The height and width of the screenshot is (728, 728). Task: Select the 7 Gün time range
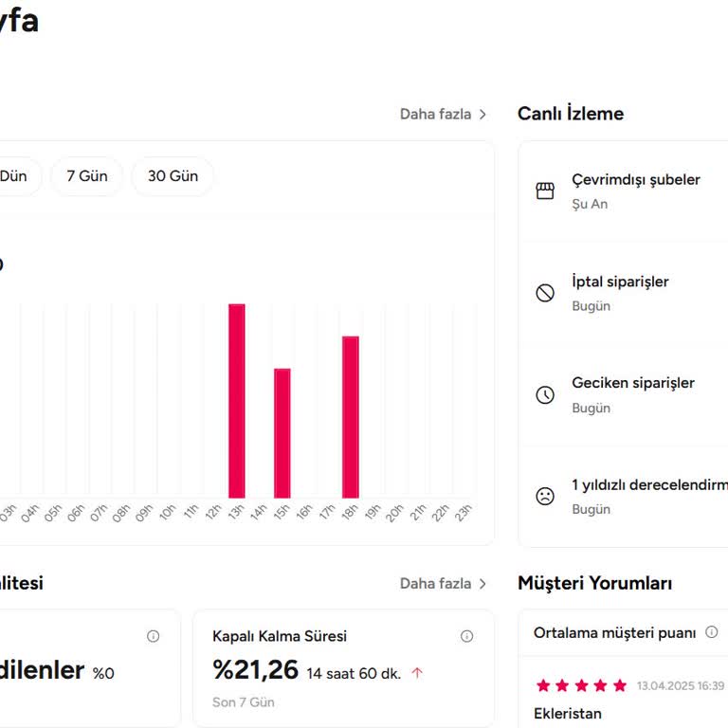click(87, 176)
